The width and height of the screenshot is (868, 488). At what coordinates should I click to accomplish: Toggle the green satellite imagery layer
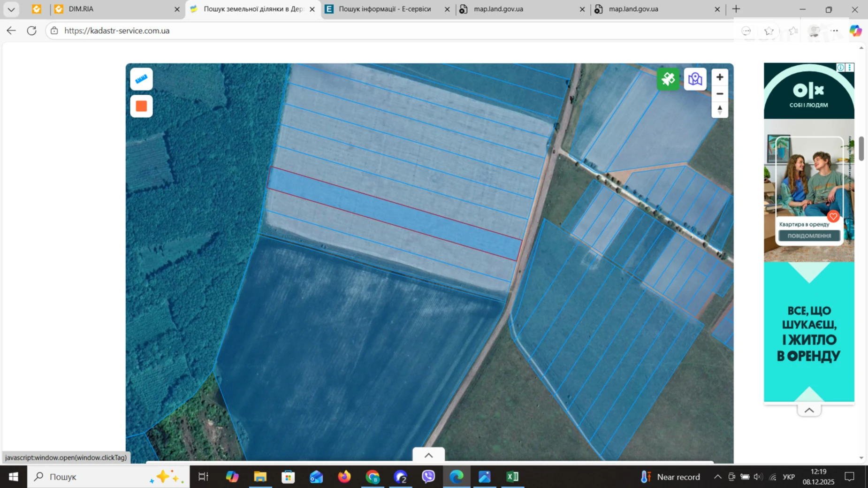(x=668, y=79)
